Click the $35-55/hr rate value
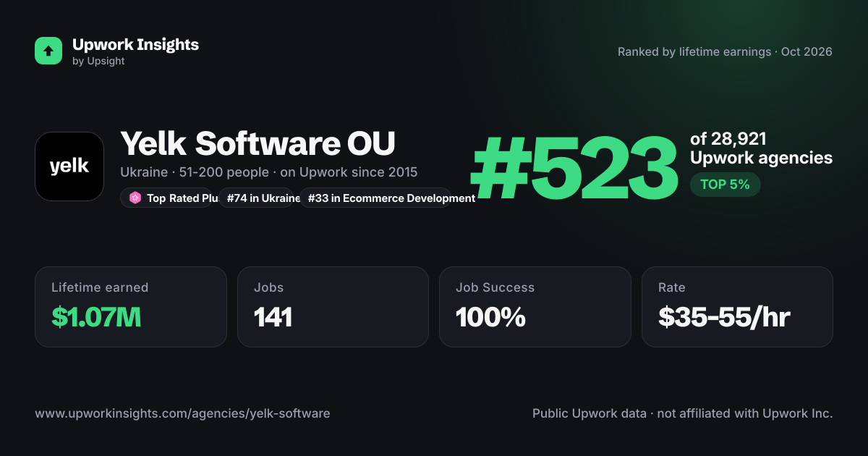The image size is (868, 456). click(x=724, y=317)
